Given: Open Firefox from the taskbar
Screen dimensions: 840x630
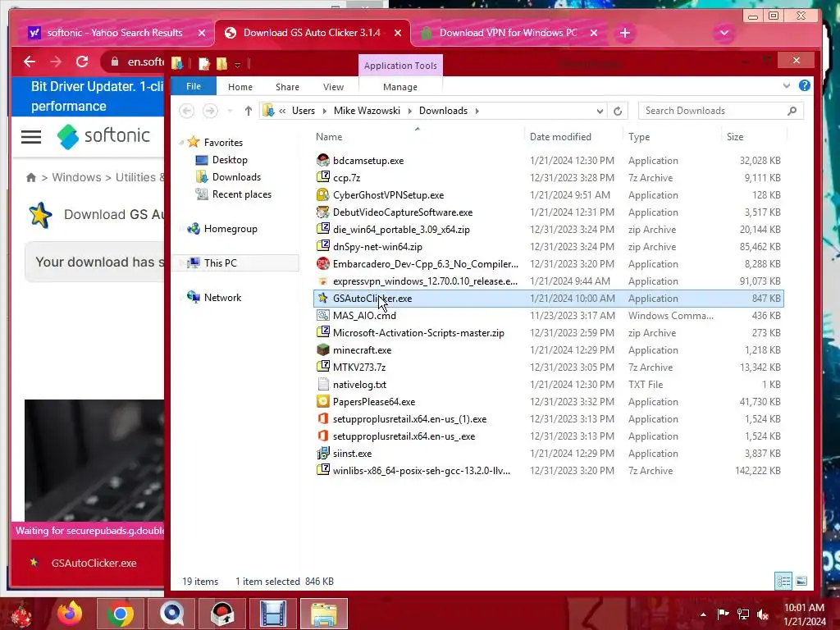Looking at the screenshot, I should coord(70,614).
